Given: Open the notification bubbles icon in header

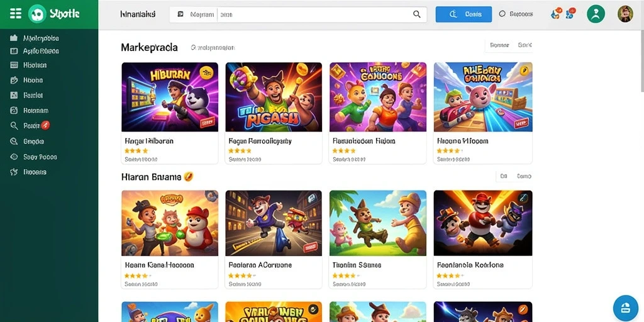Looking at the screenshot, I should tap(563, 14).
